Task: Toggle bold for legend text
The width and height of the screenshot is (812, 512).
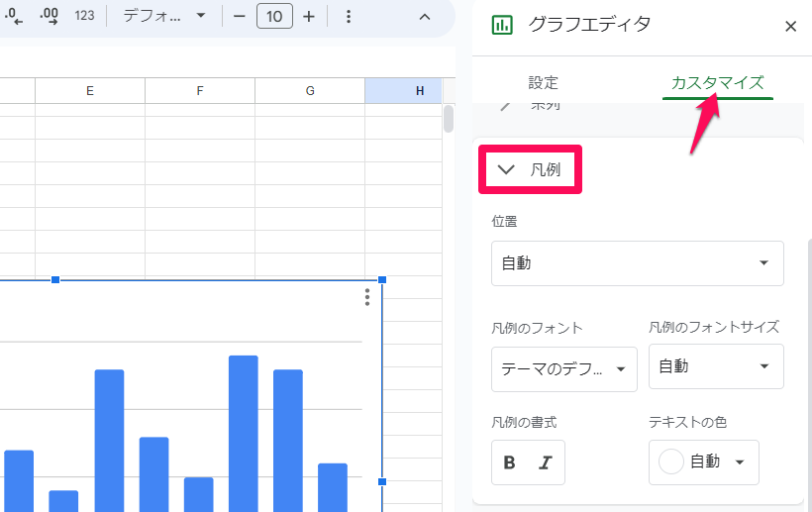Action: [510, 462]
